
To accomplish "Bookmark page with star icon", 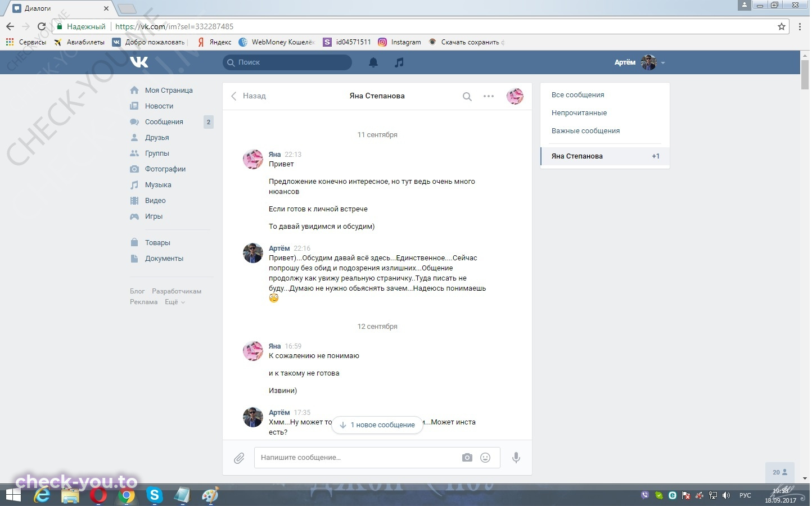I will [782, 26].
